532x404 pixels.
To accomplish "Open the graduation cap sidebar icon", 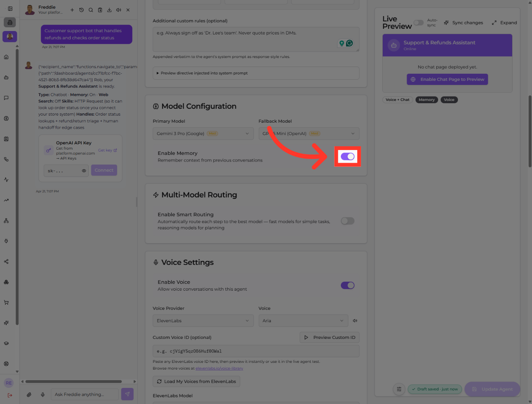I will click(6, 343).
